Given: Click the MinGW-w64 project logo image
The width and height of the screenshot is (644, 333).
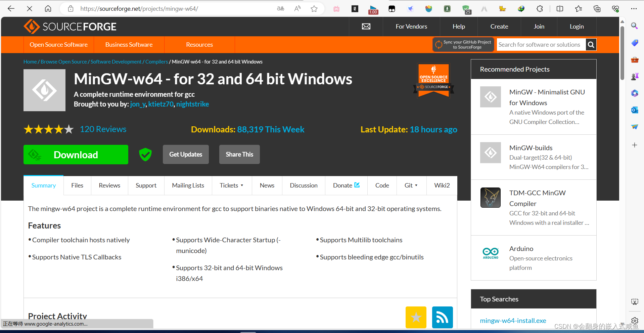Looking at the screenshot, I should click(44, 90).
